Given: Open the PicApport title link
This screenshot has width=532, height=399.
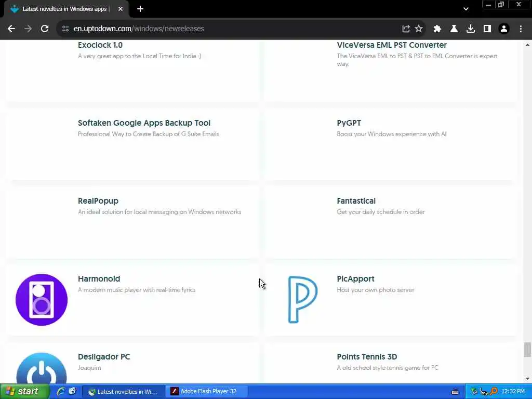Looking at the screenshot, I should click(x=355, y=278).
